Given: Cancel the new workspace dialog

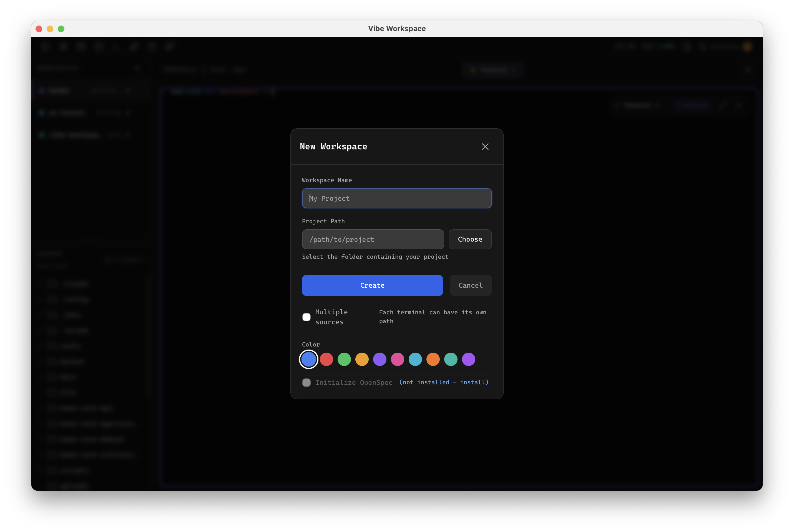Looking at the screenshot, I should coord(470,285).
